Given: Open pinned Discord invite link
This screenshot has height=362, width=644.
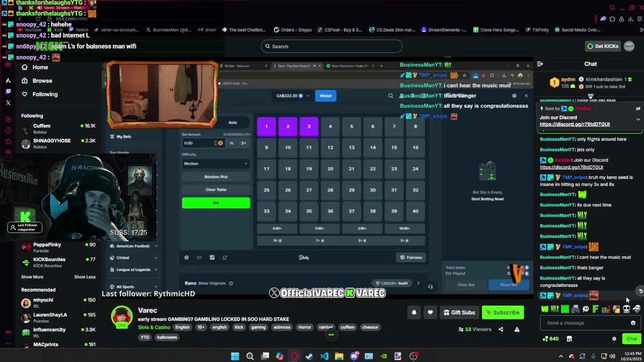Looking at the screenshot, I should (575, 124).
